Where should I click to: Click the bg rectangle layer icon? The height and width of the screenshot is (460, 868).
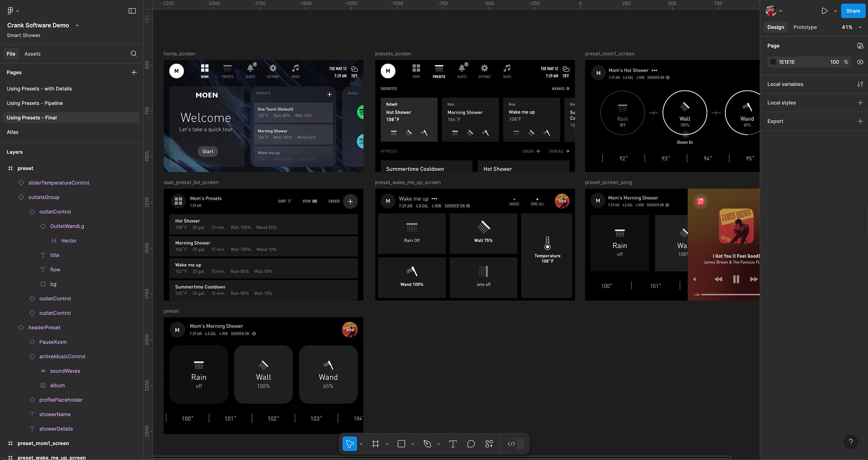point(43,284)
